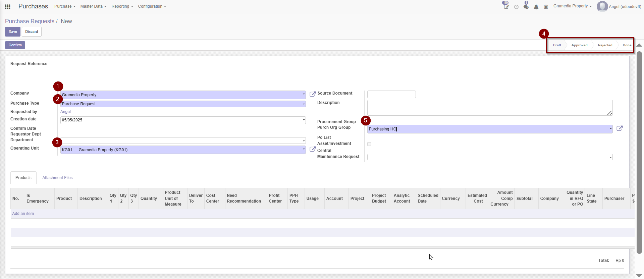
Task: Open the Angel requested-by link
Action: click(x=65, y=112)
